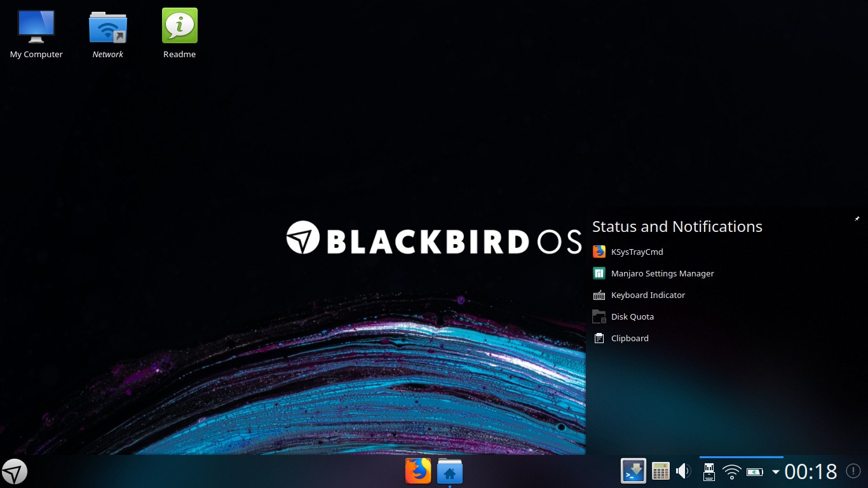Image resolution: width=868 pixels, height=488 pixels.
Task: Open the notifications exclamation icon
Action: tap(853, 471)
